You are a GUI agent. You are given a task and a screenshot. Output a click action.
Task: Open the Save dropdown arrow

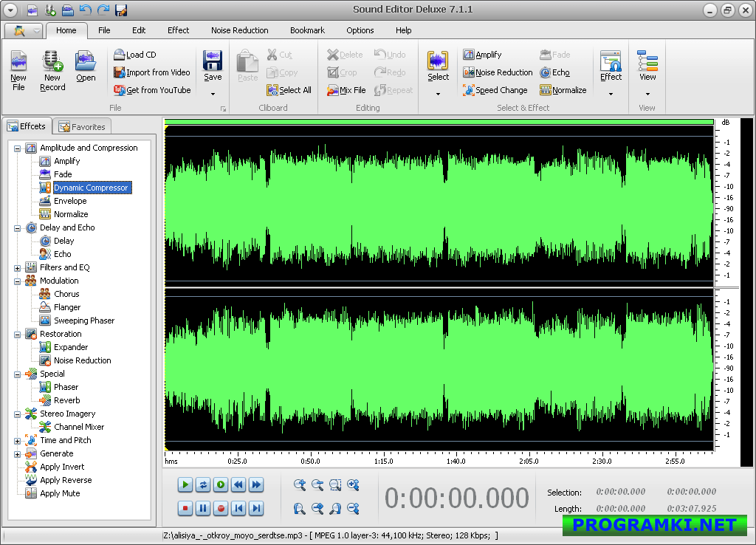[213, 94]
